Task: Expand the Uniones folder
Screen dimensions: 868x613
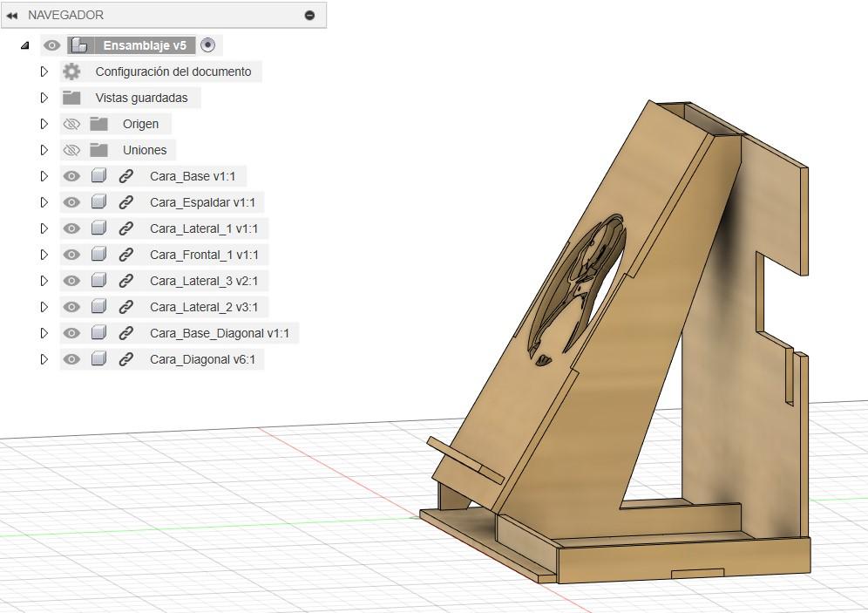Action: click(44, 149)
